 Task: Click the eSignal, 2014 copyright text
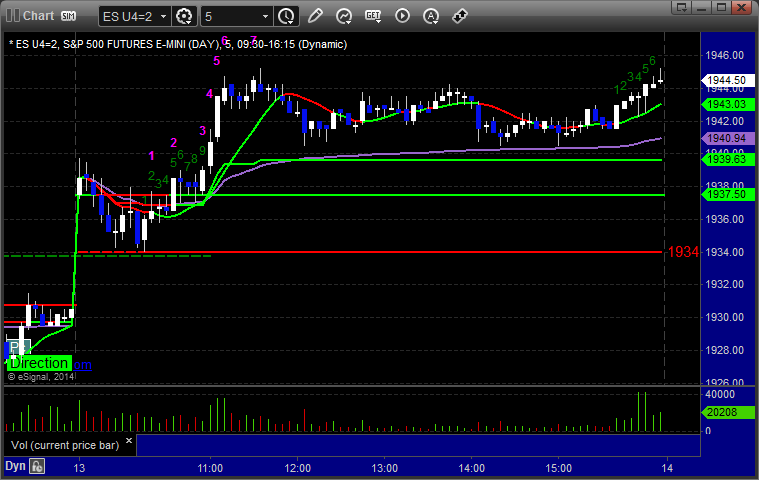41,376
